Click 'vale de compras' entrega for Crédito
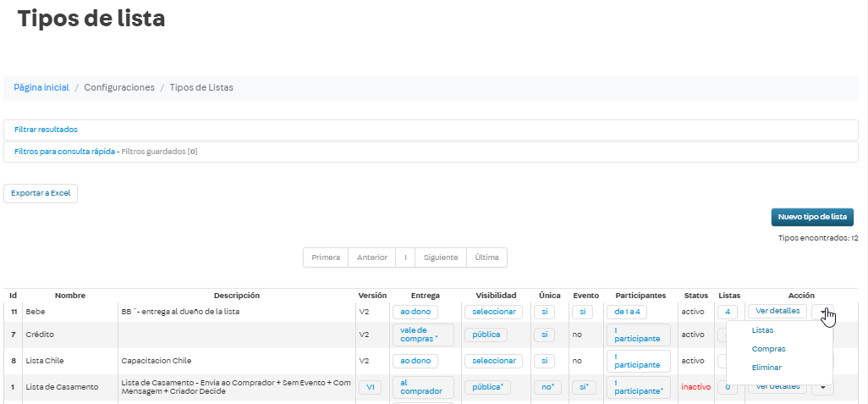 423,335
